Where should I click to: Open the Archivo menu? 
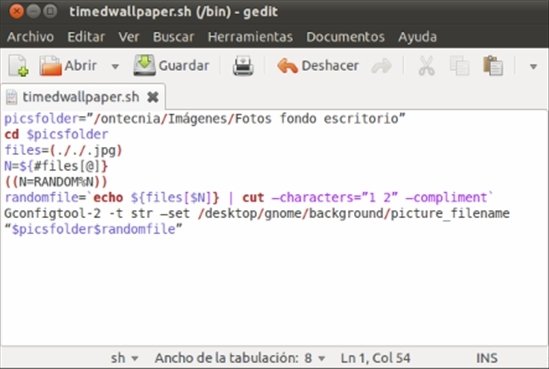point(30,37)
